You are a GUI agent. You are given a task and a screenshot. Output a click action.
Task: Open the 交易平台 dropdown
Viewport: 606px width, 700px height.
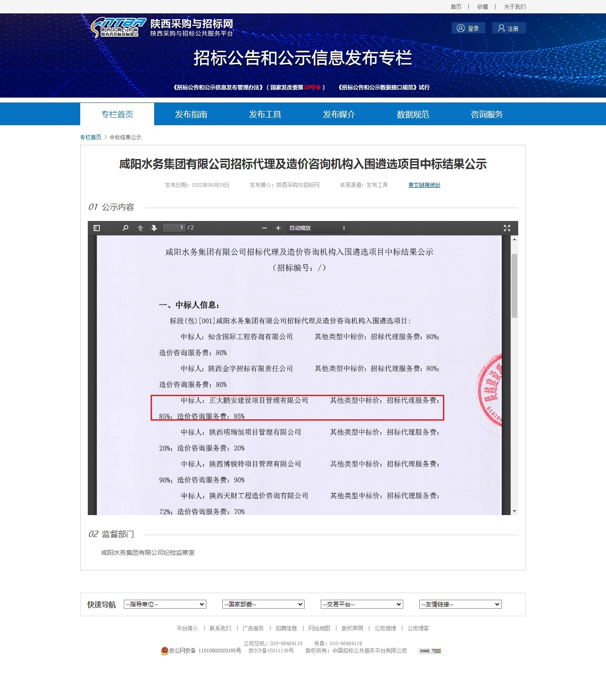click(362, 604)
